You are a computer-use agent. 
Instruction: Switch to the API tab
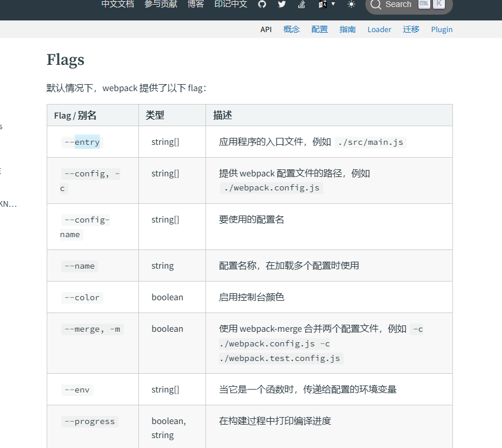click(x=266, y=29)
